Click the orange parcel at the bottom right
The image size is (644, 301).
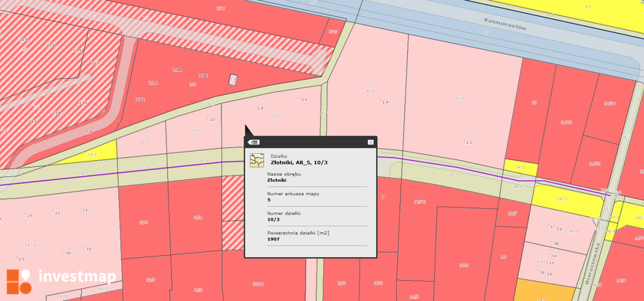[x=545, y=290]
